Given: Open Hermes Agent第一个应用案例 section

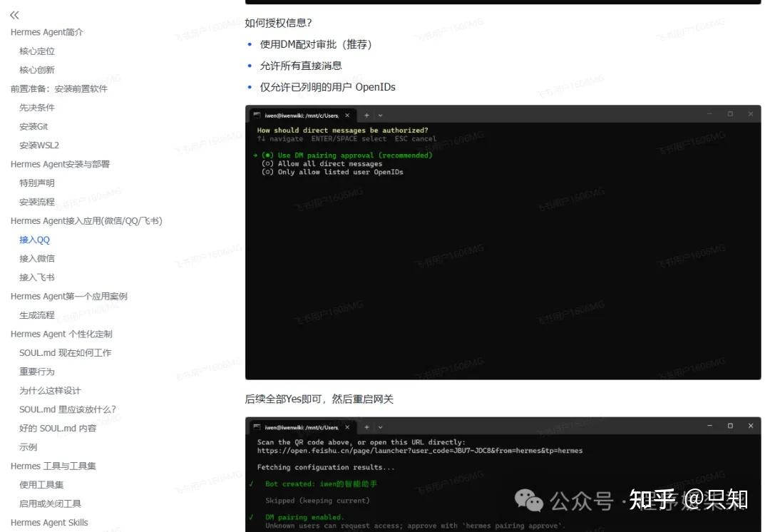Looking at the screenshot, I should click(x=68, y=296).
